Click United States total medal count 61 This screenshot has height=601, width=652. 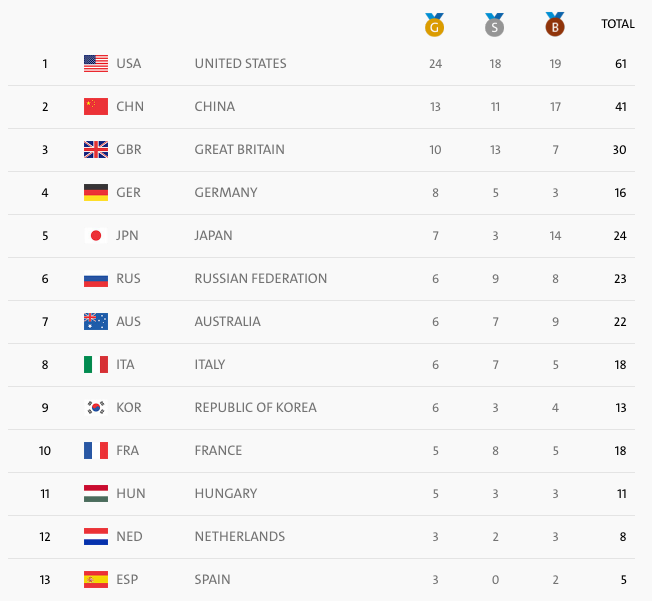(621, 64)
